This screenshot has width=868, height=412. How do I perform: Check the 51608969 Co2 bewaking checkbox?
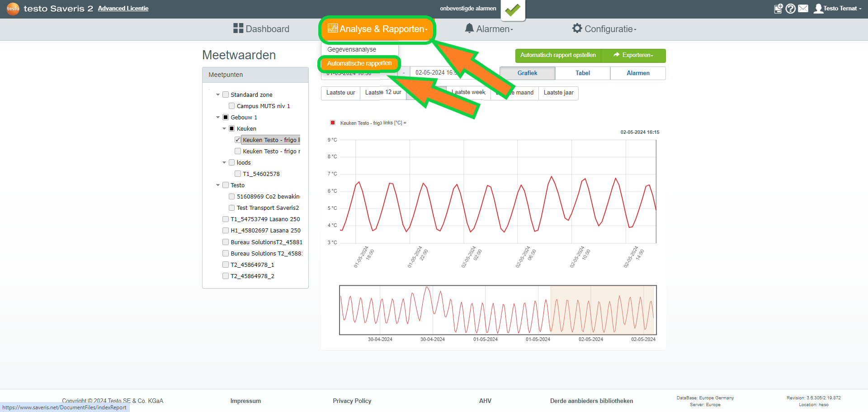click(231, 196)
